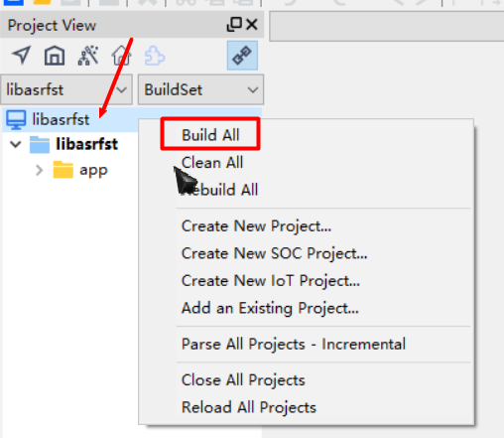
Task: Click the hierarchy sparkle toolbar icon
Action: click(88, 56)
